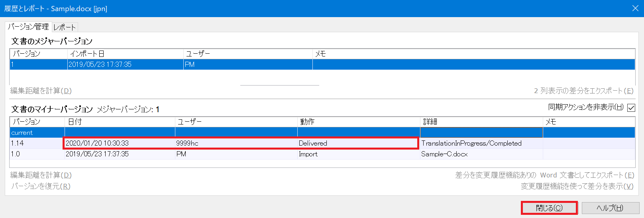Click upper 編集距離を計算(D) link under major versions

coord(41,91)
